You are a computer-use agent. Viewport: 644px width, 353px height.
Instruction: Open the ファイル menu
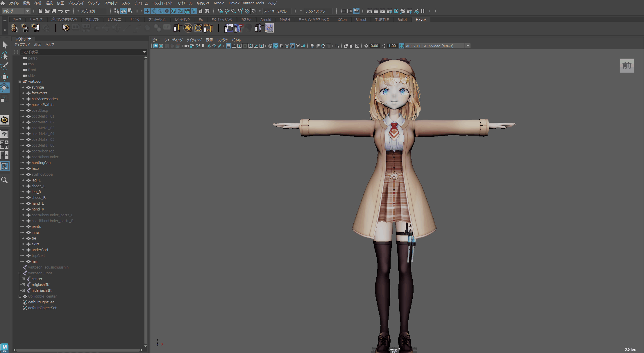click(x=13, y=3)
